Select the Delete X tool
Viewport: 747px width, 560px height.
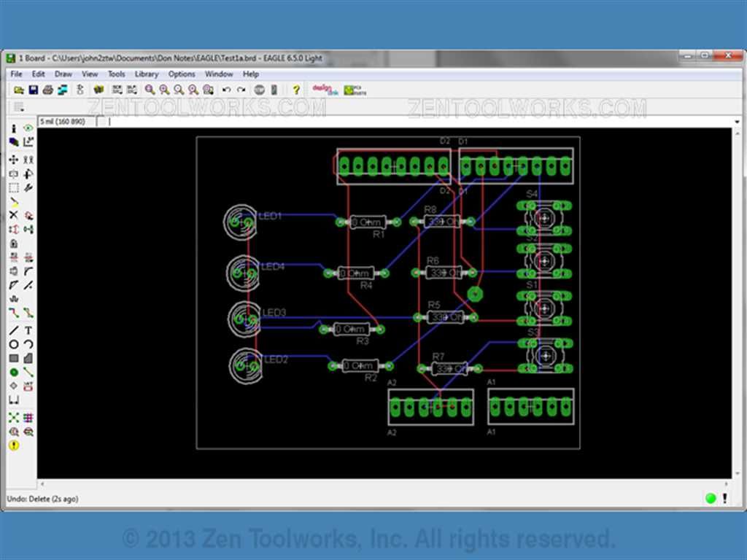pyautogui.click(x=14, y=215)
